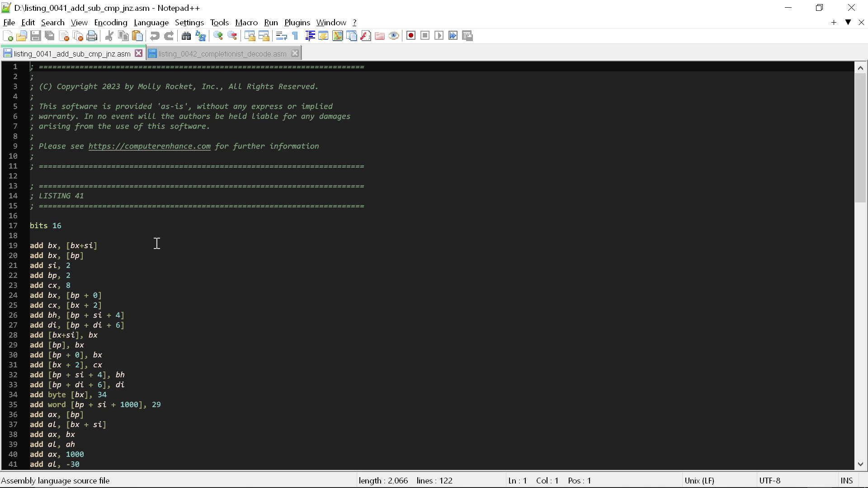Image resolution: width=868 pixels, height=488 pixels.
Task: Click the Replace toolbar icon
Action: (200, 36)
